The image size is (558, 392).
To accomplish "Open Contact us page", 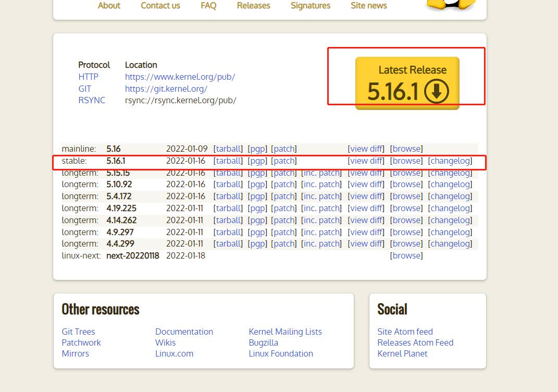I will click(x=160, y=6).
